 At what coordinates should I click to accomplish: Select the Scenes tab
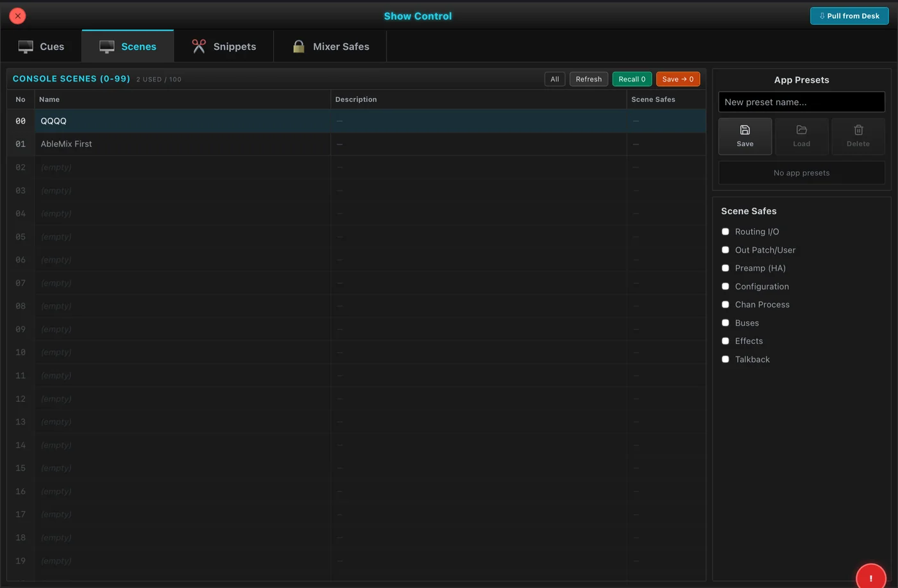(x=128, y=46)
